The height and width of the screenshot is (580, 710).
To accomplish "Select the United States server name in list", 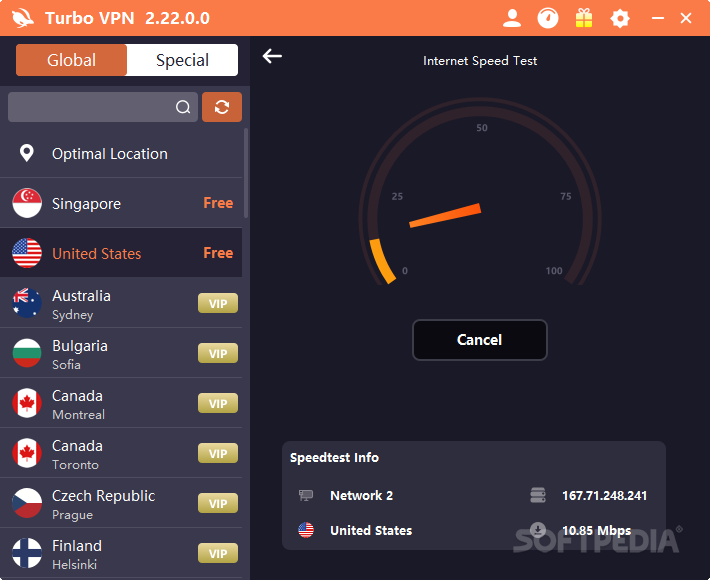I will tap(96, 254).
